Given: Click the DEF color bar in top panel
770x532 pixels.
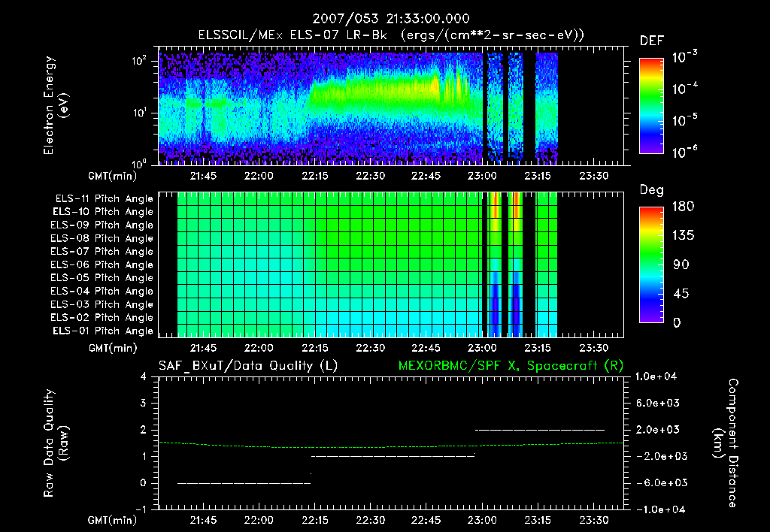Looking at the screenshot, I should (x=652, y=106).
